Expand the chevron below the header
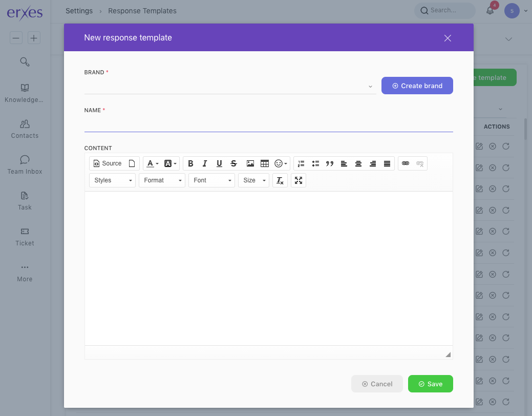This screenshot has height=416, width=532. coord(508,39)
